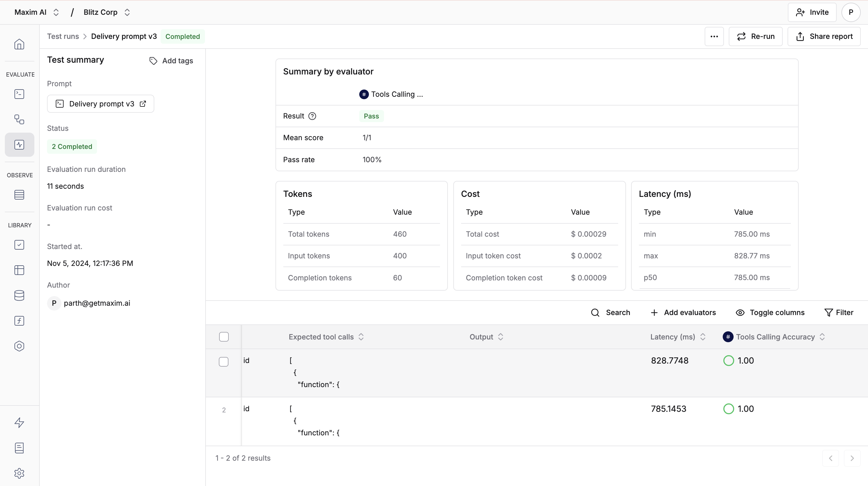Open the logs list icon under Observe

[19, 195]
